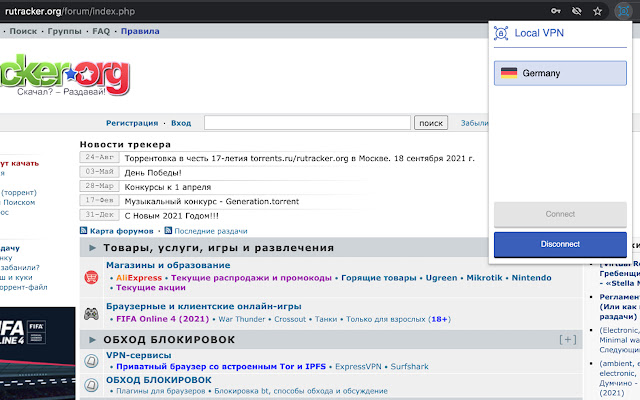This screenshot has height=400, width=640.
Task: Click the RSS icon beside Последние раздачи
Action: click(x=168, y=231)
